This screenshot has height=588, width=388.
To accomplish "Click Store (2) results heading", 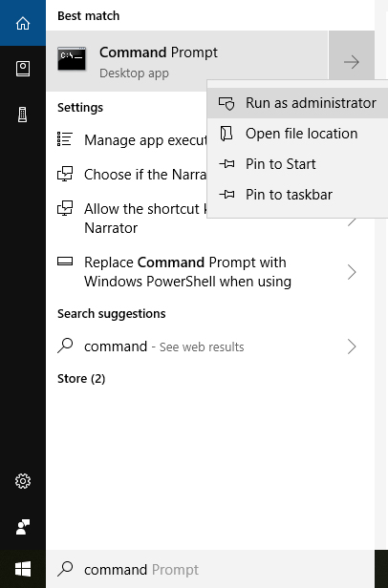I will point(81,379).
